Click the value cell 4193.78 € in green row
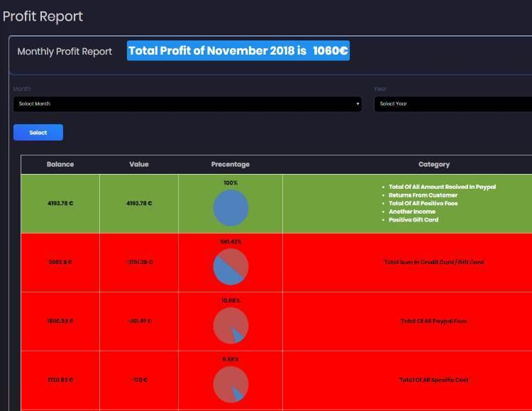 [139, 203]
